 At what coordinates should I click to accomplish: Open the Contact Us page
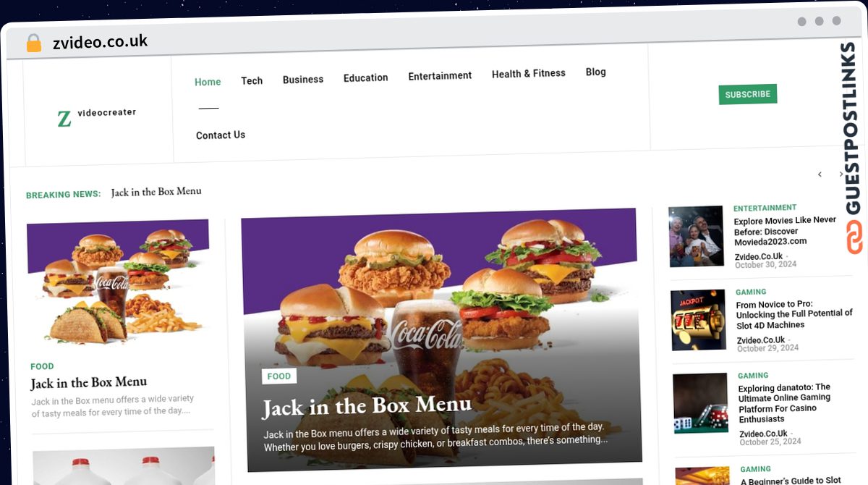(x=221, y=135)
